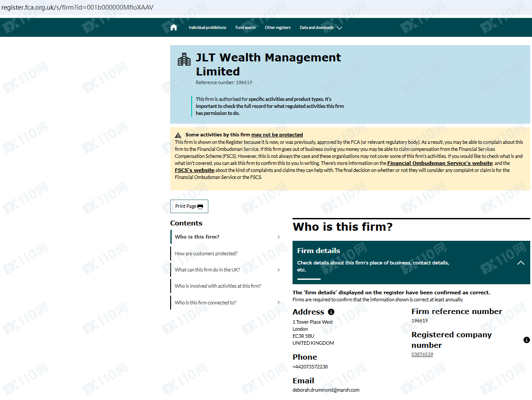Screen dimensions: 532x400
Task: Open the Individual prohibitions menu item
Action: click(x=207, y=28)
